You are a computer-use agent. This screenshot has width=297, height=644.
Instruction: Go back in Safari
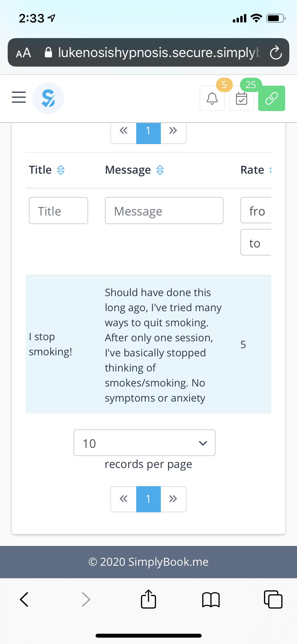coord(24,599)
